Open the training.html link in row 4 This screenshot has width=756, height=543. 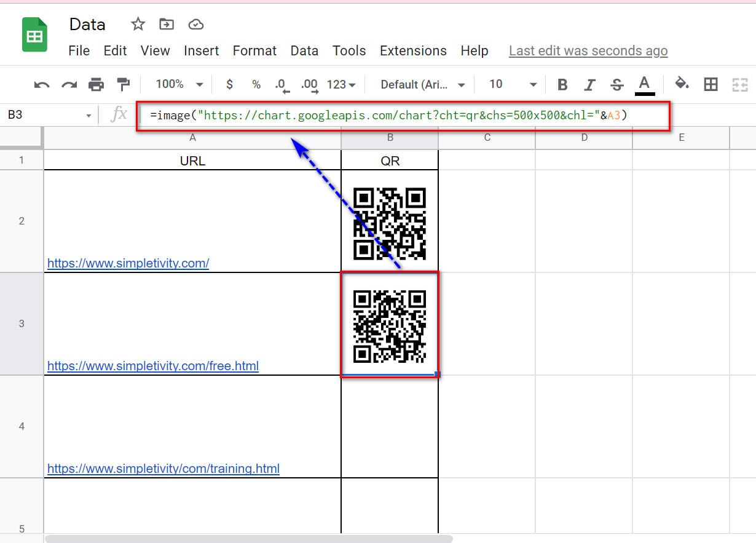point(163,469)
